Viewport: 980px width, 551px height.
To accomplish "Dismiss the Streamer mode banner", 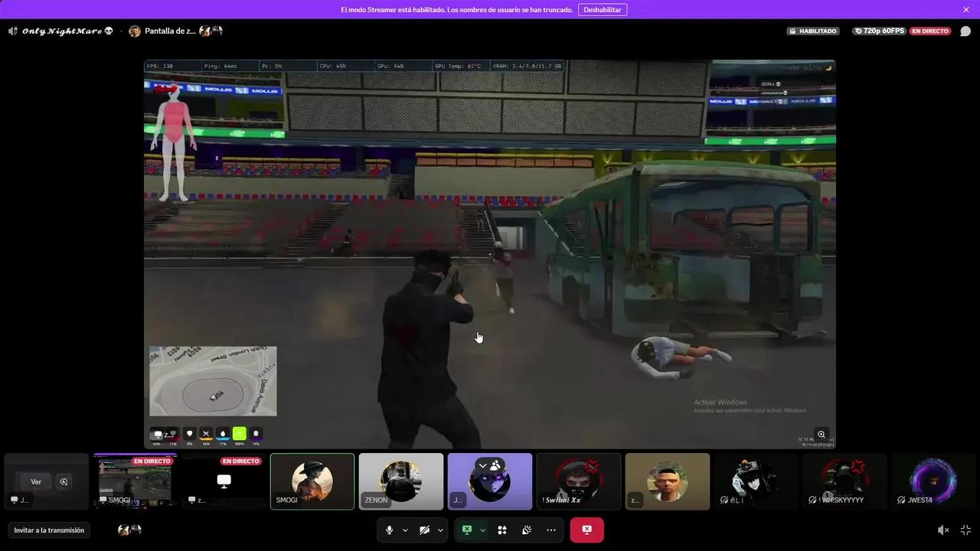I will (x=966, y=10).
